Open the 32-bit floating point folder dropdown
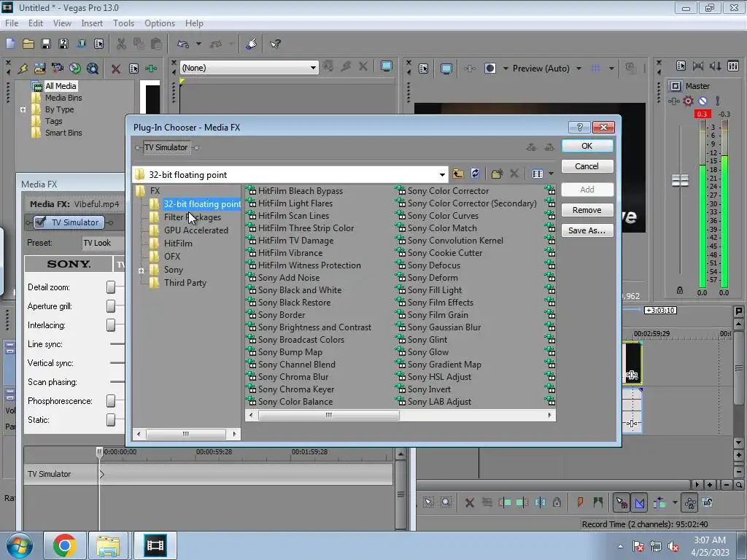747x560 pixels. pyautogui.click(x=442, y=175)
